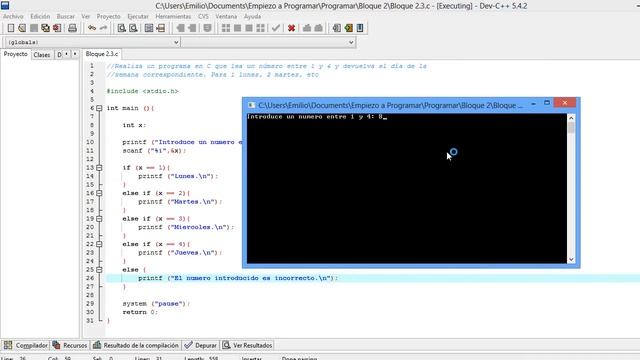Open the Recursos bottom tab
Image resolution: width=640 pixels, height=360 pixels.
(x=70, y=345)
